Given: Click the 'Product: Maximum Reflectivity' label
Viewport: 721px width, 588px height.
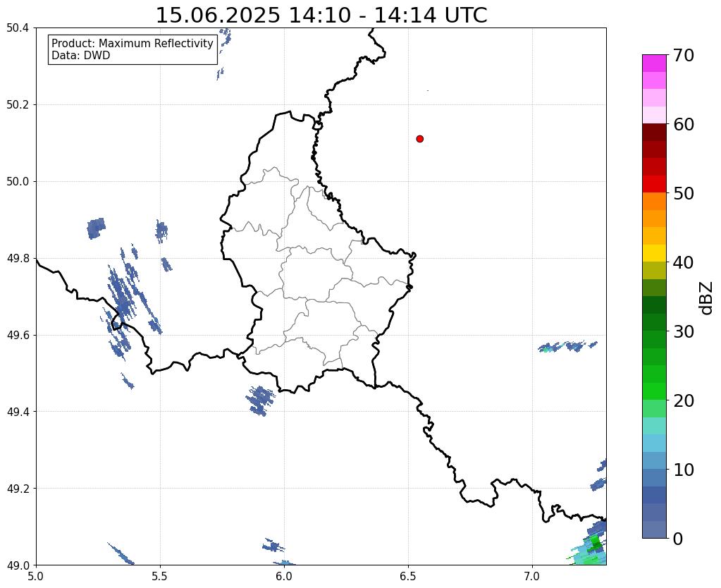Looking at the screenshot, I should [x=133, y=43].
